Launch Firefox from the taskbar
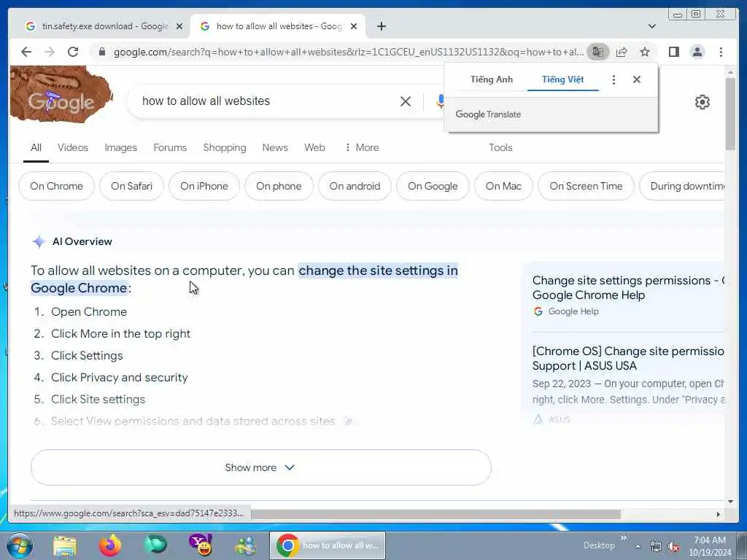The image size is (747, 560). click(110, 545)
